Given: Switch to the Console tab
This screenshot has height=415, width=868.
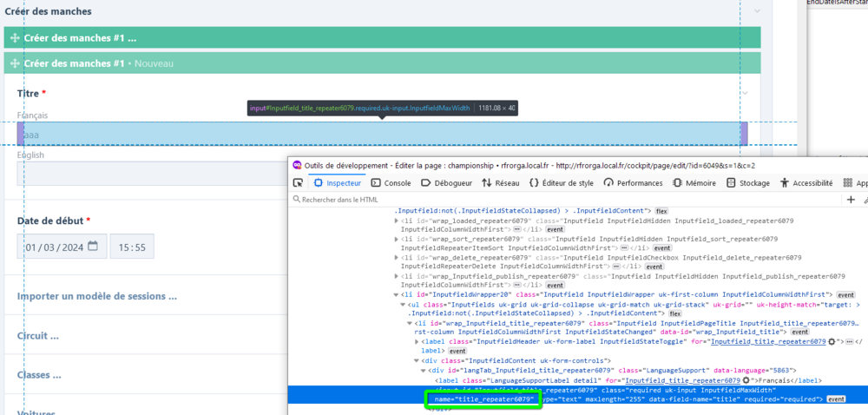Looking at the screenshot, I should click(391, 183).
